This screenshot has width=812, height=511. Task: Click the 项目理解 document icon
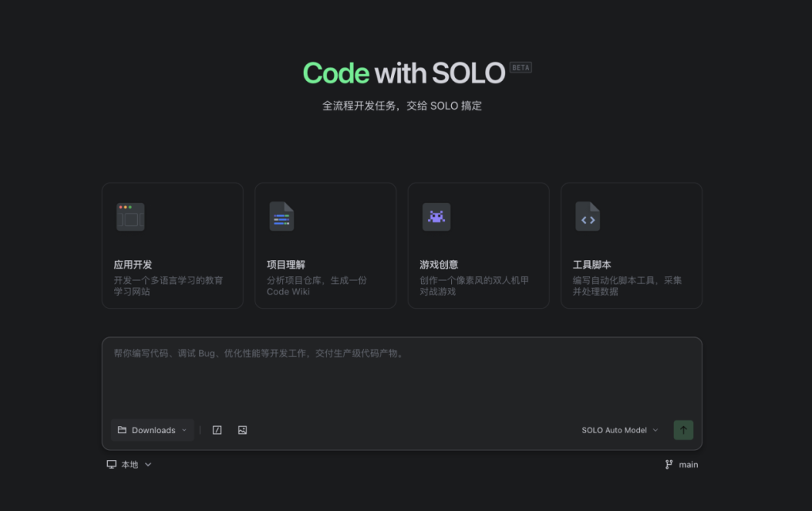283,216
